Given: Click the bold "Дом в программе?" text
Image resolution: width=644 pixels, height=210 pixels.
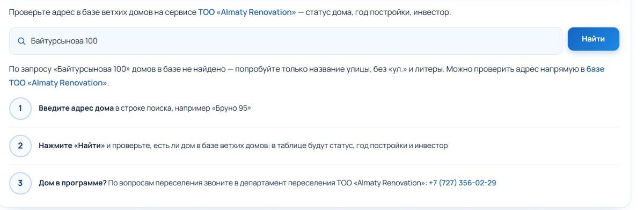Looking at the screenshot, I should (x=72, y=183).
